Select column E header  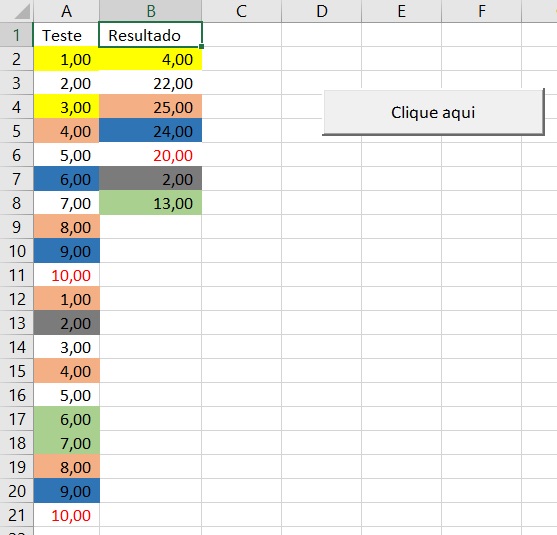tap(401, 11)
